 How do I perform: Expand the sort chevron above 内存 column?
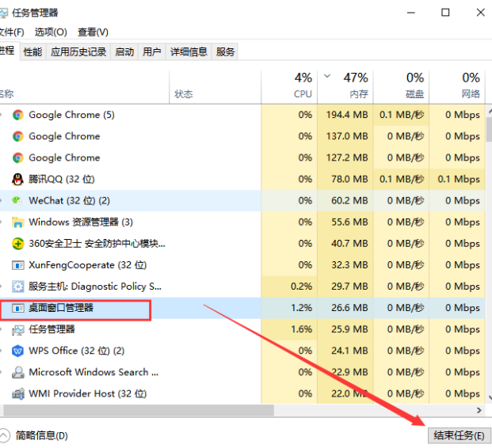point(328,77)
